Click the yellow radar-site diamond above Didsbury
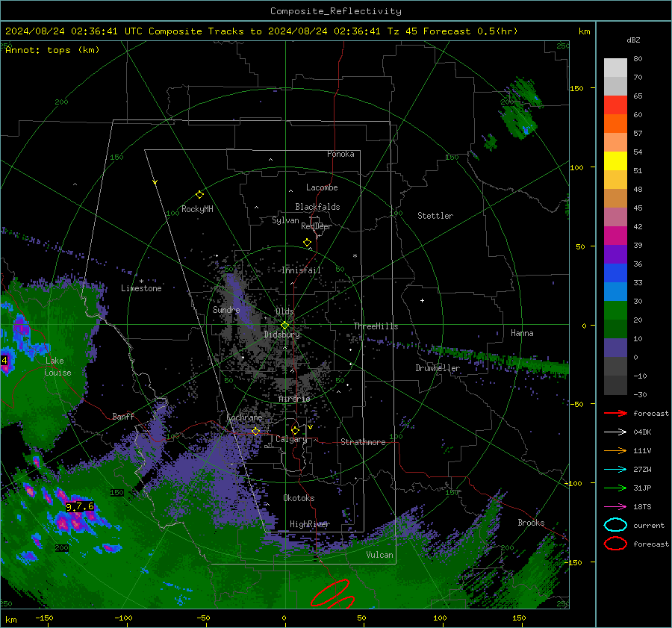This screenshot has width=672, height=628. tap(284, 326)
